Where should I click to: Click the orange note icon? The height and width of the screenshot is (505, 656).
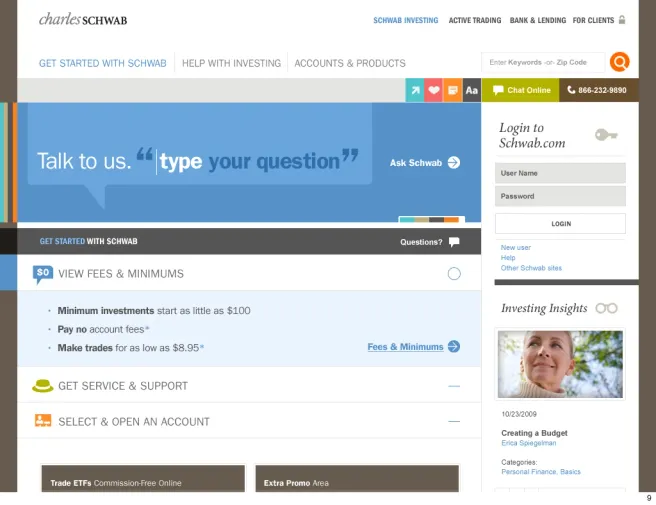click(453, 90)
